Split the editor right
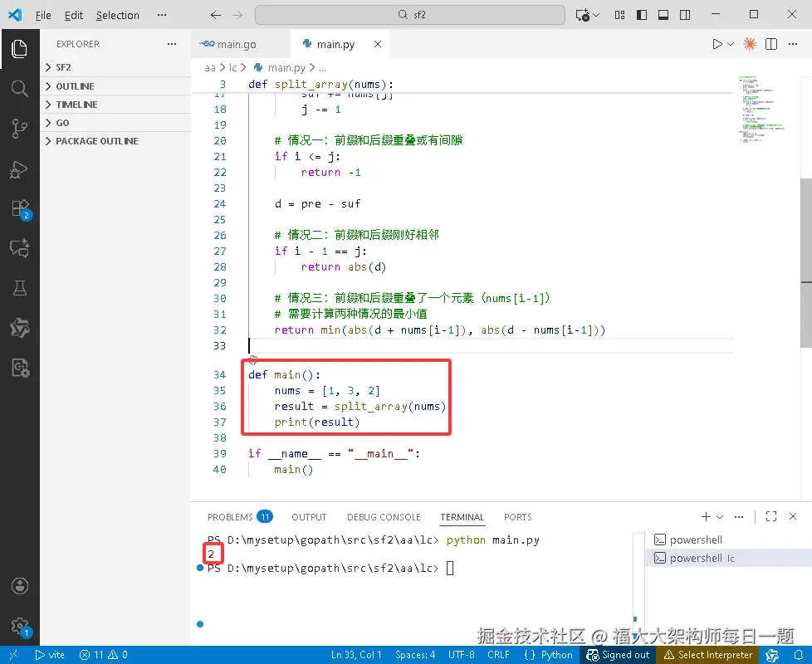Viewport: 812px width, 664px height. 771,44
